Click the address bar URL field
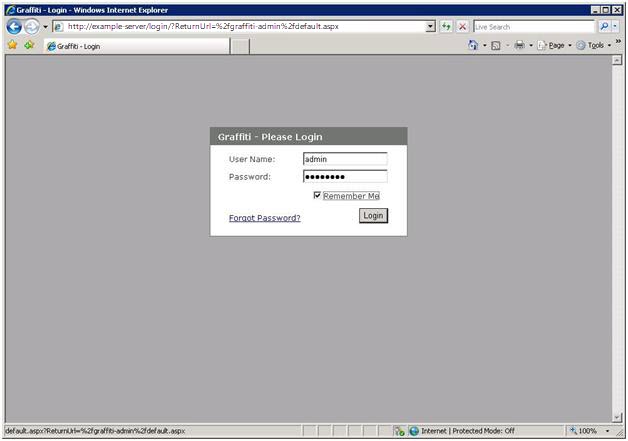The image size is (628, 441). (x=244, y=27)
